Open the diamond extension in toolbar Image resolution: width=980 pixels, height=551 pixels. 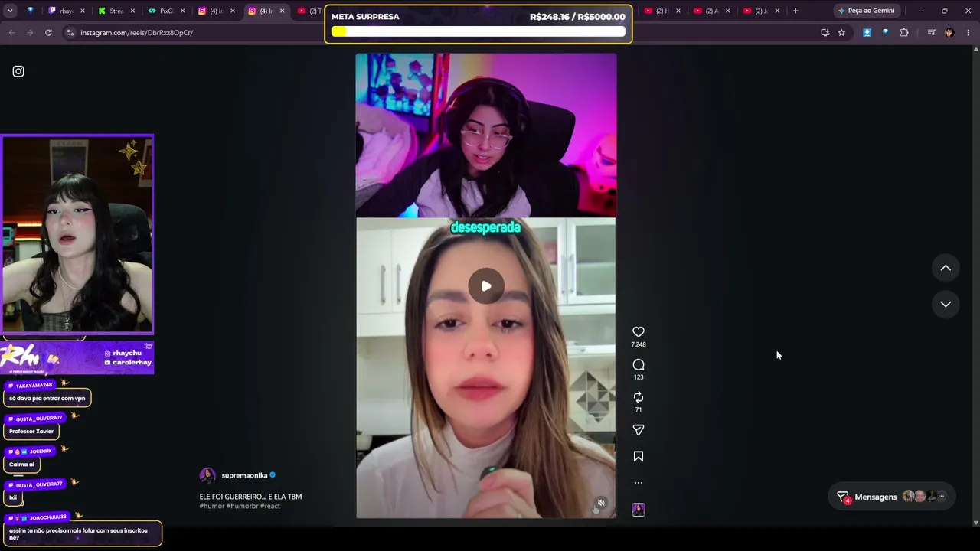(885, 33)
